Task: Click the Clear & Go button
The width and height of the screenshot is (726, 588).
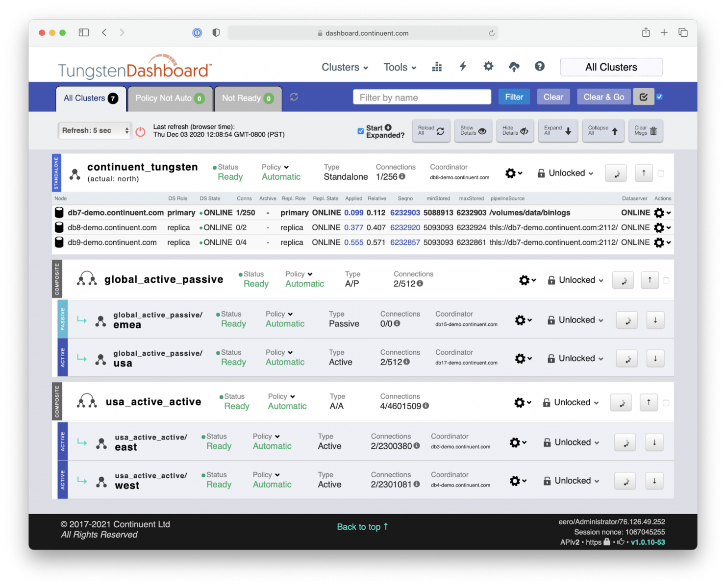Action: [x=604, y=97]
